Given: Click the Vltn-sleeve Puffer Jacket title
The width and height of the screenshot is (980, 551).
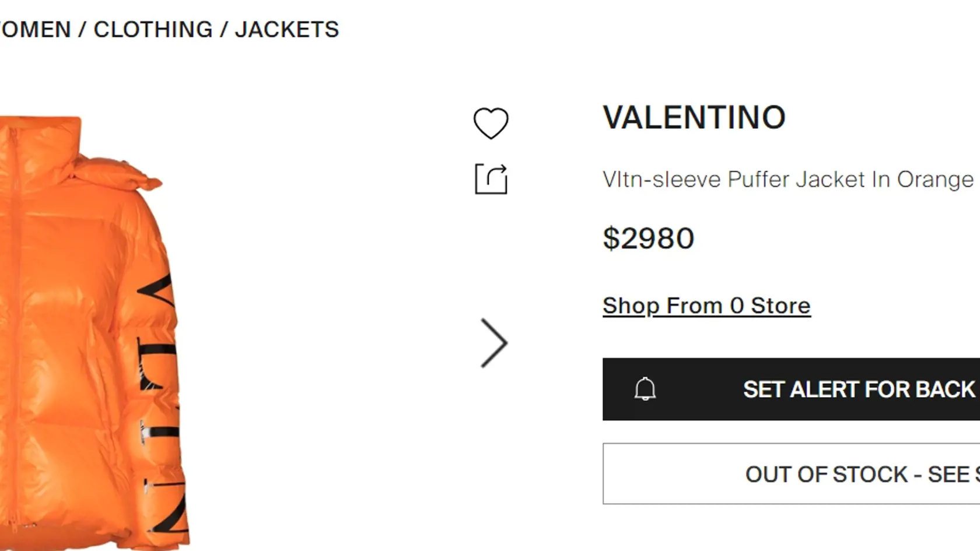Looking at the screenshot, I should point(788,180).
